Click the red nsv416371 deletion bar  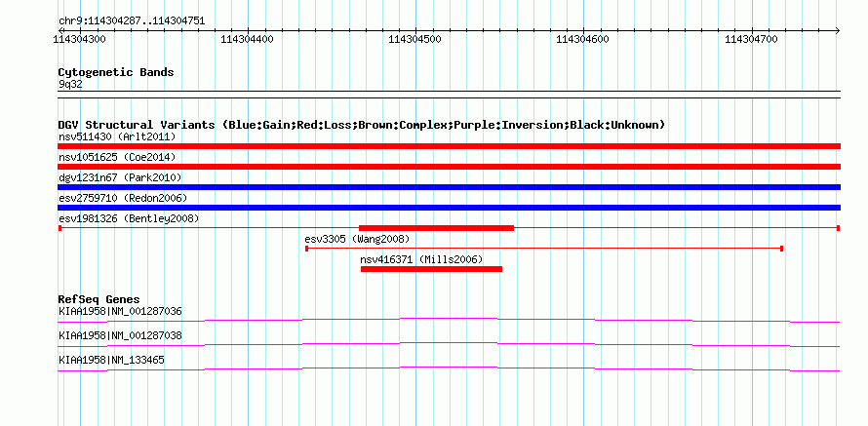click(x=431, y=269)
